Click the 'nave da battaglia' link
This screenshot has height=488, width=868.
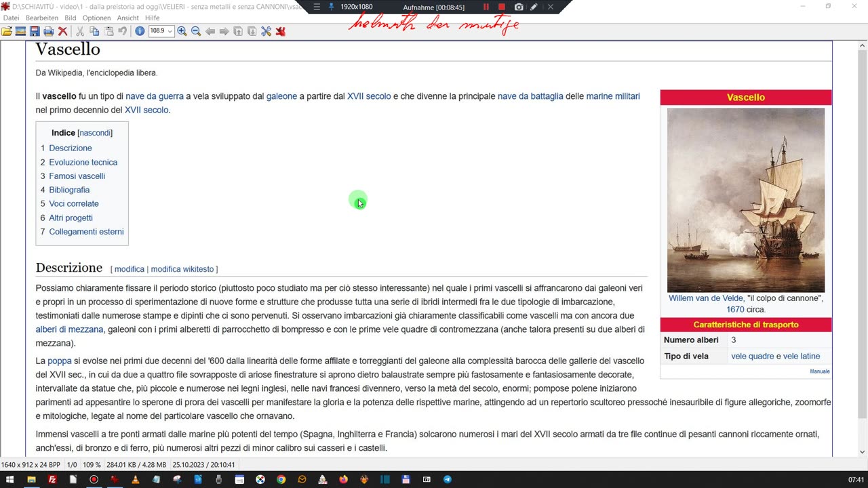point(530,96)
